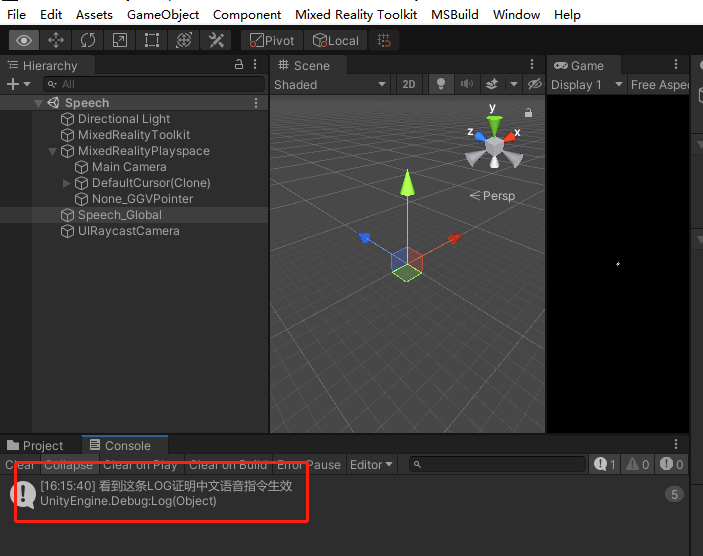Toggle Local handle rotation
This screenshot has height=556, width=703.
(x=336, y=40)
